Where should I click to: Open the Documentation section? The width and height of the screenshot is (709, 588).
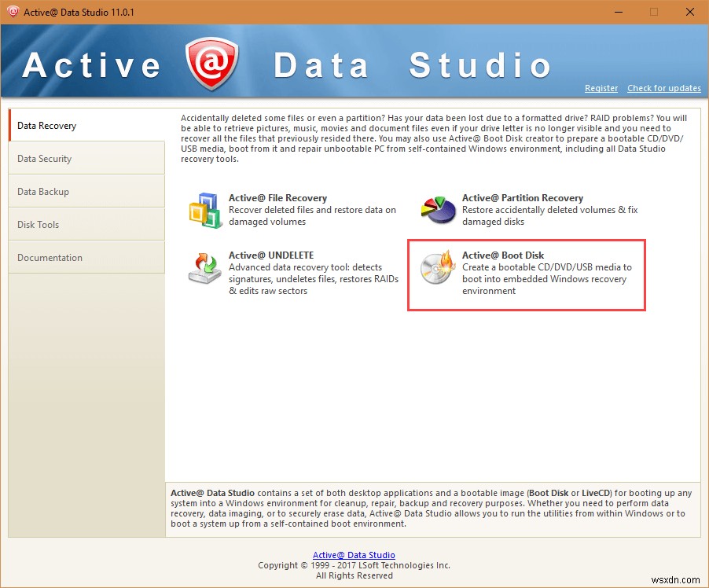point(50,257)
